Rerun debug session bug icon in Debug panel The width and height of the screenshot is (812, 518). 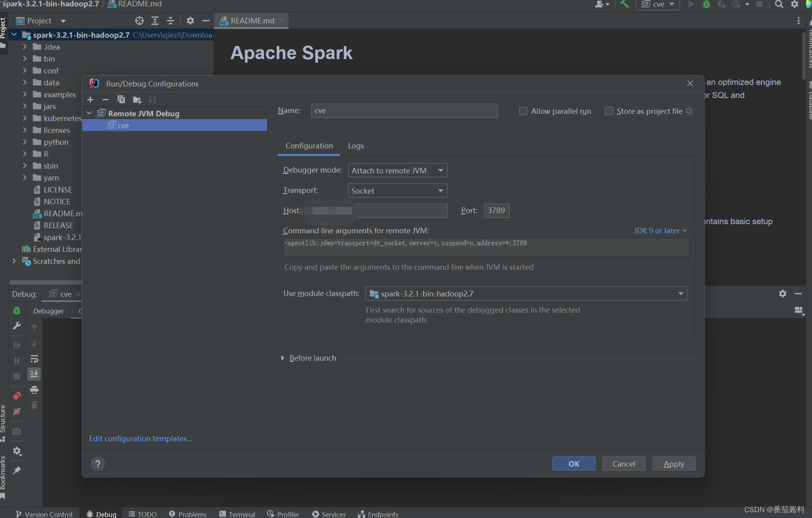pyautogui.click(x=17, y=311)
